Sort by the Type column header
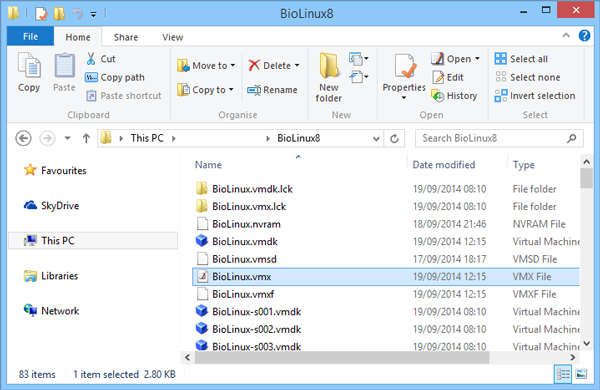The width and height of the screenshot is (600, 390). point(523,165)
